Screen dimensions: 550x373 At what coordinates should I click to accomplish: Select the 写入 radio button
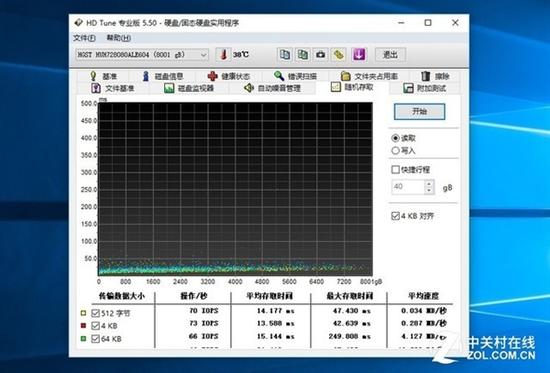(403, 151)
